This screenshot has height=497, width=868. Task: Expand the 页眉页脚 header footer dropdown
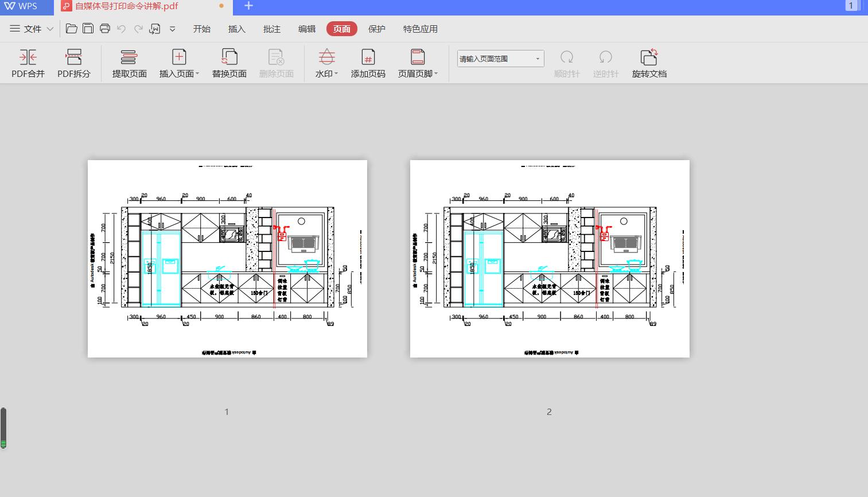pos(436,74)
